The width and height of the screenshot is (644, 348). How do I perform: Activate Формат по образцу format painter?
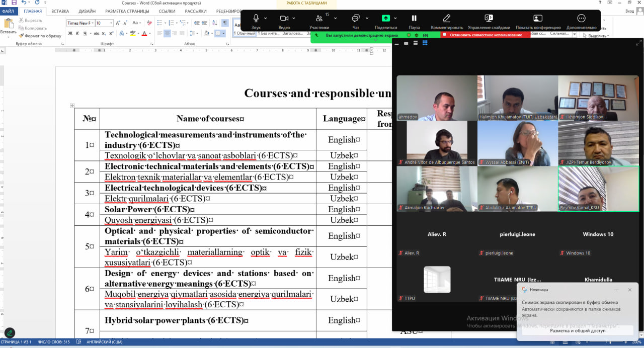point(40,36)
